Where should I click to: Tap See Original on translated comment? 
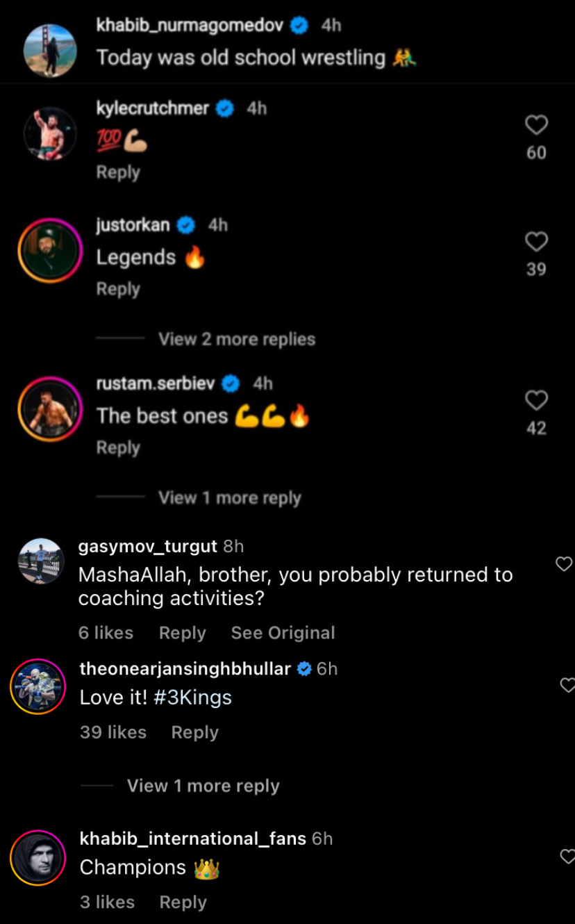pyautogui.click(x=283, y=633)
